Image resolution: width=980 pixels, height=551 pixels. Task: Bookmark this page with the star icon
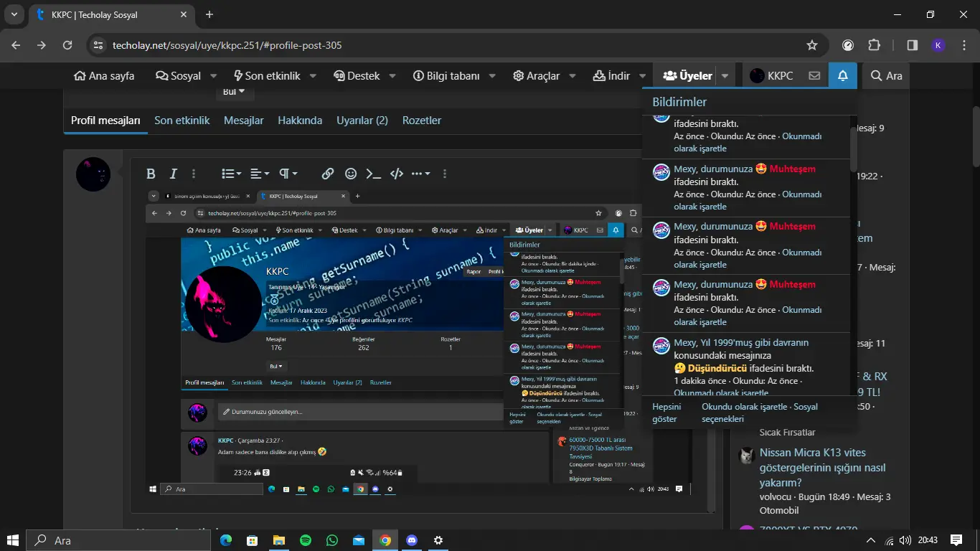pyautogui.click(x=812, y=45)
